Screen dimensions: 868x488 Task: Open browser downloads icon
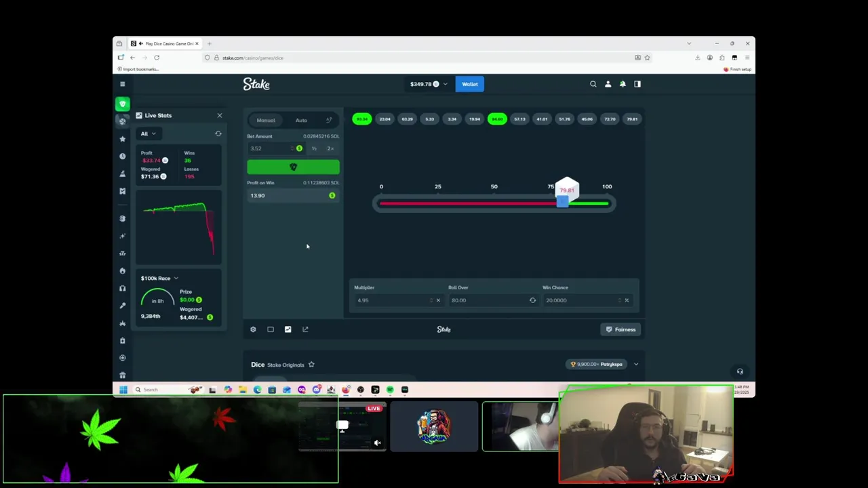pyautogui.click(x=697, y=58)
